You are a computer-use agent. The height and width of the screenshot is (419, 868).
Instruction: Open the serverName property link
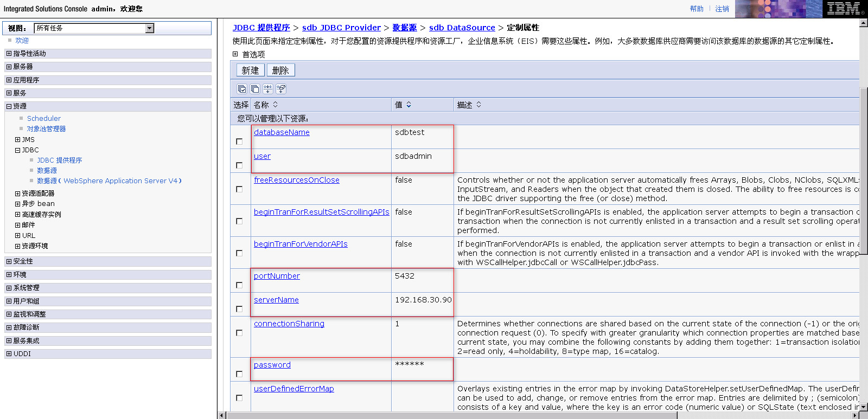(276, 300)
